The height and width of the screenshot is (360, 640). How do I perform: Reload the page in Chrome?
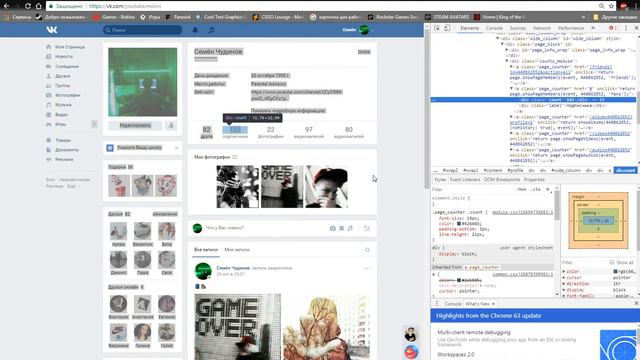click(x=27, y=6)
